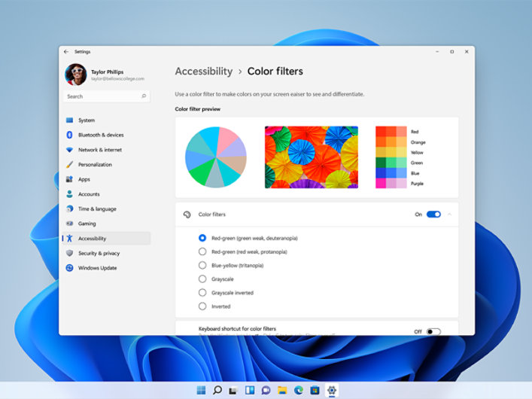Screen dimensions: 532x399
Task: Open Windows Update icon in sidebar
Action: pos(69,268)
